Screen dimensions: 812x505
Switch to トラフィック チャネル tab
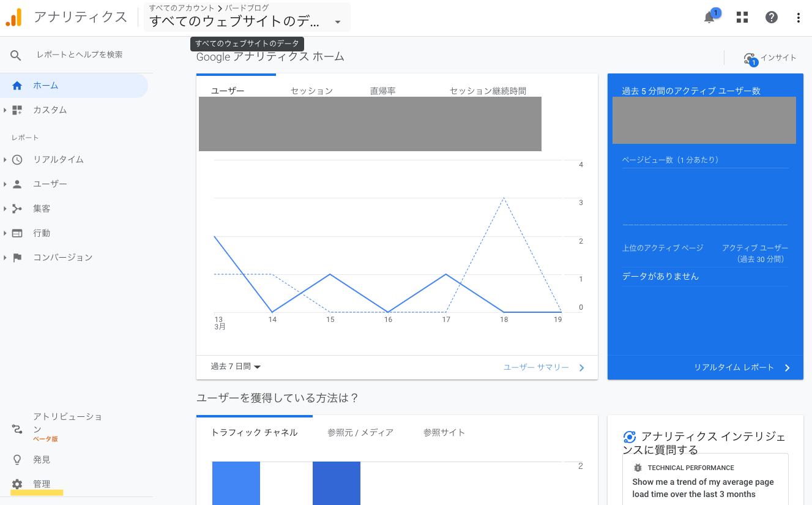(x=255, y=433)
